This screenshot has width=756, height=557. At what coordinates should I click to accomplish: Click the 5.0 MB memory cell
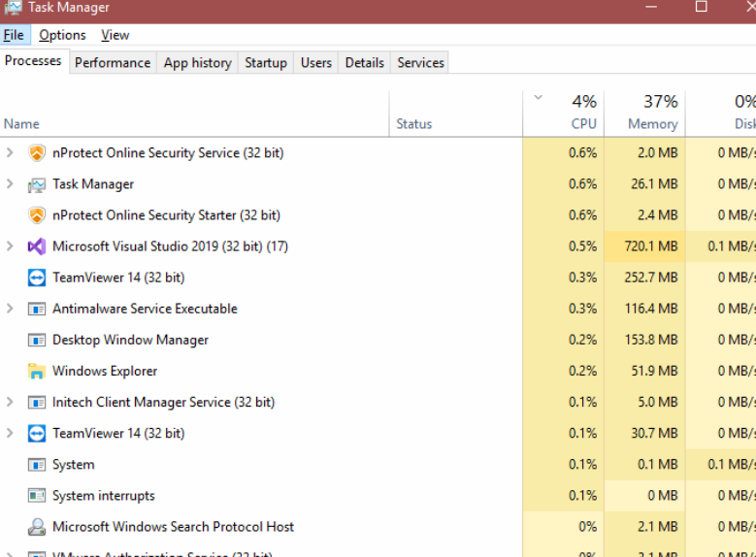645,402
